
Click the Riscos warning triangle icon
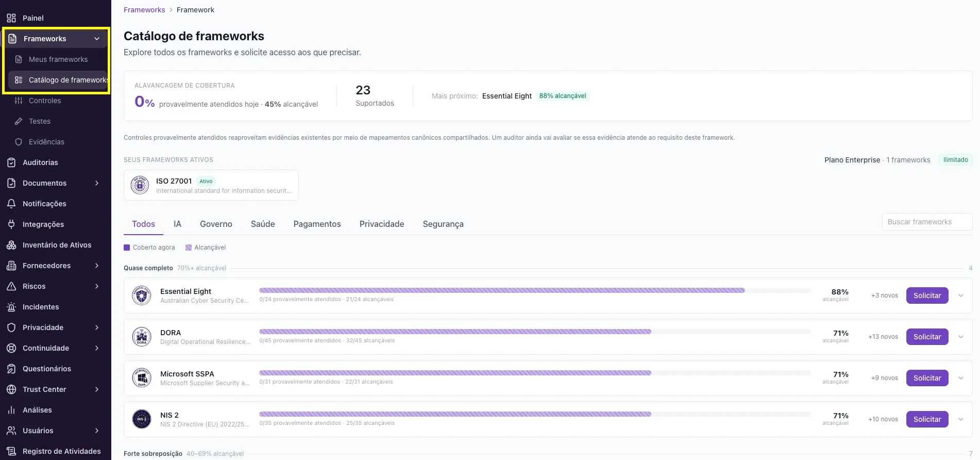point(11,286)
